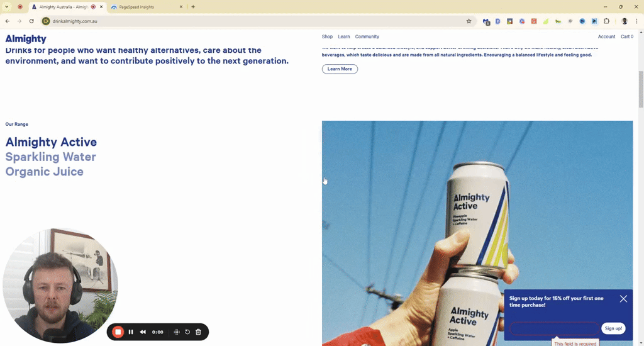Image resolution: width=644 pixels, height=346 pixels.
Task: Restart the recording
Action: [187, 332]
